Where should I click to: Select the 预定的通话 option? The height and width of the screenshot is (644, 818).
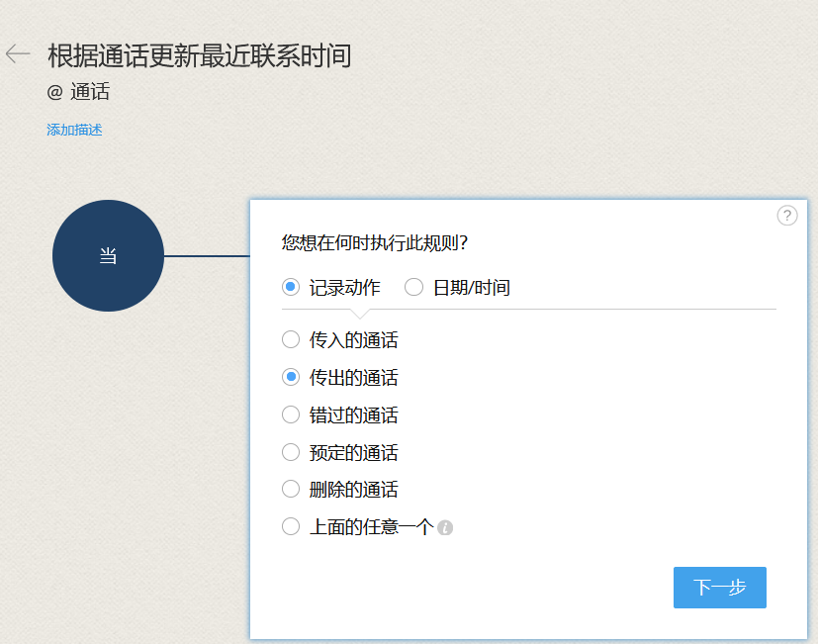tap(291, 453)
